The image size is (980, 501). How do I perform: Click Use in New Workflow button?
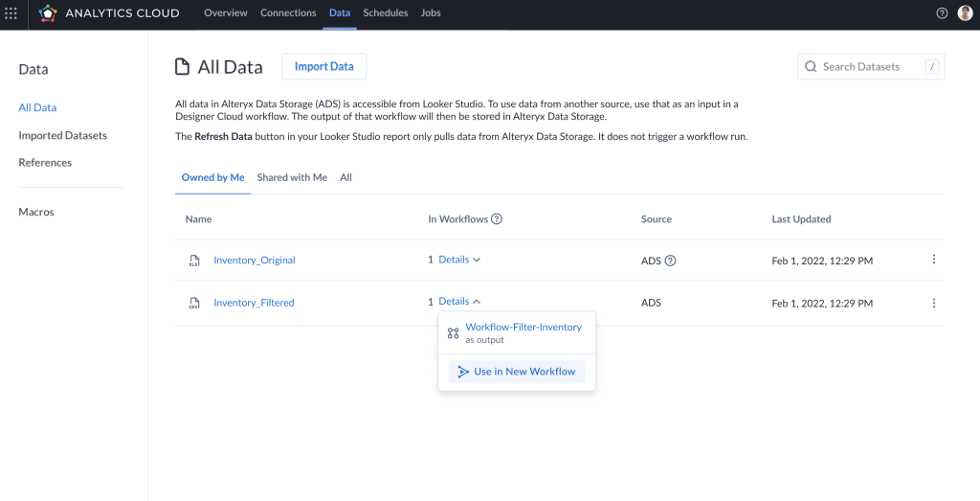(x=517, y=372)
